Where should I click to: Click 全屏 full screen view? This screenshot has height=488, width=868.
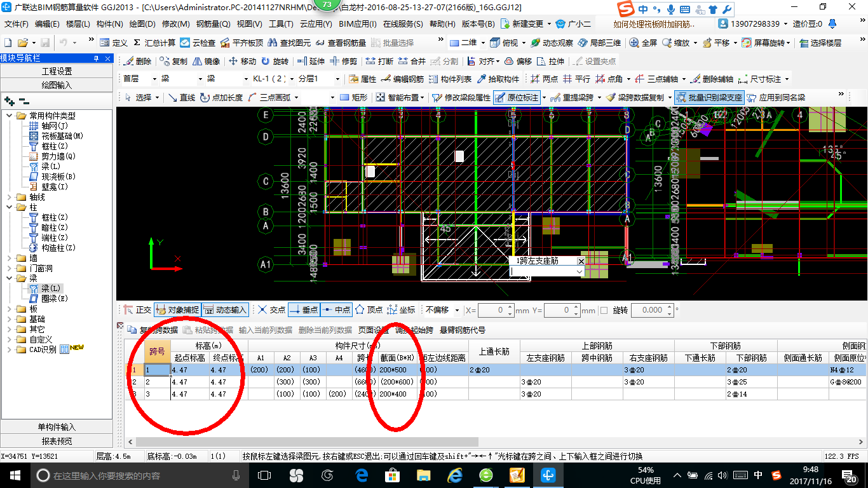tap(643, 43)
